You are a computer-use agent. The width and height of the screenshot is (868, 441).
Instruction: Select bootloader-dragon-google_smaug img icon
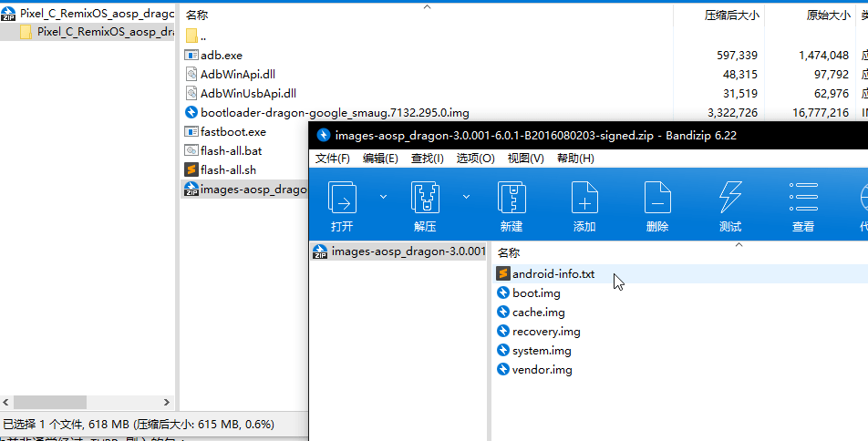(191, 112)
